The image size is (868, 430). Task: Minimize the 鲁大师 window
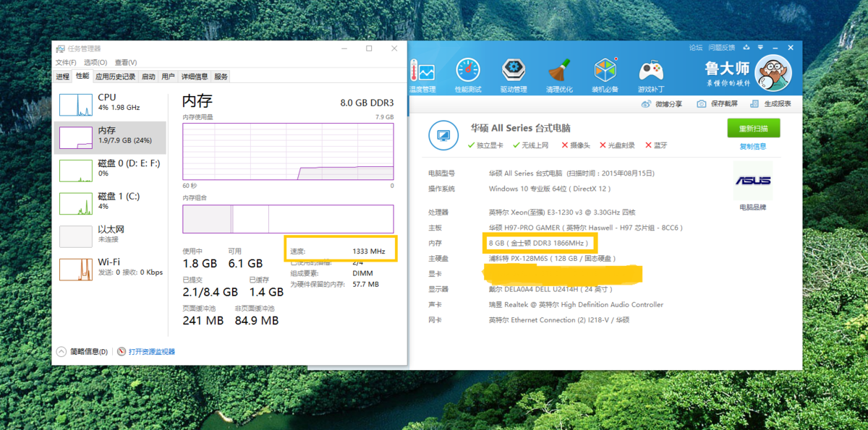776,48
